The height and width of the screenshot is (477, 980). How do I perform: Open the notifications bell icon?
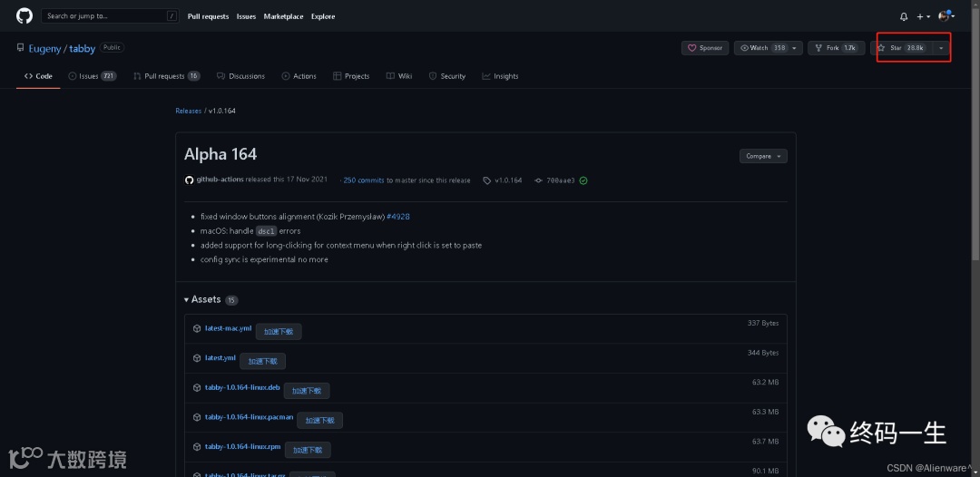click(x=904, y=17)
